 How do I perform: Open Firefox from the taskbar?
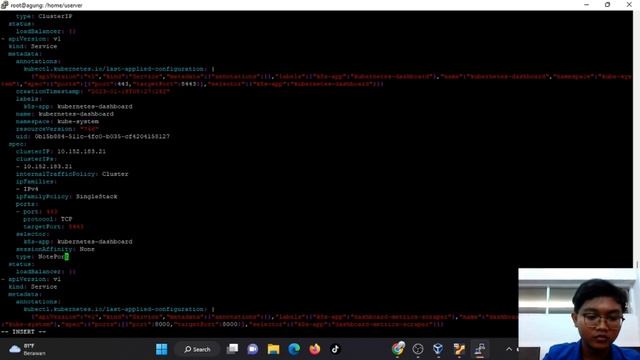[315, 349]
